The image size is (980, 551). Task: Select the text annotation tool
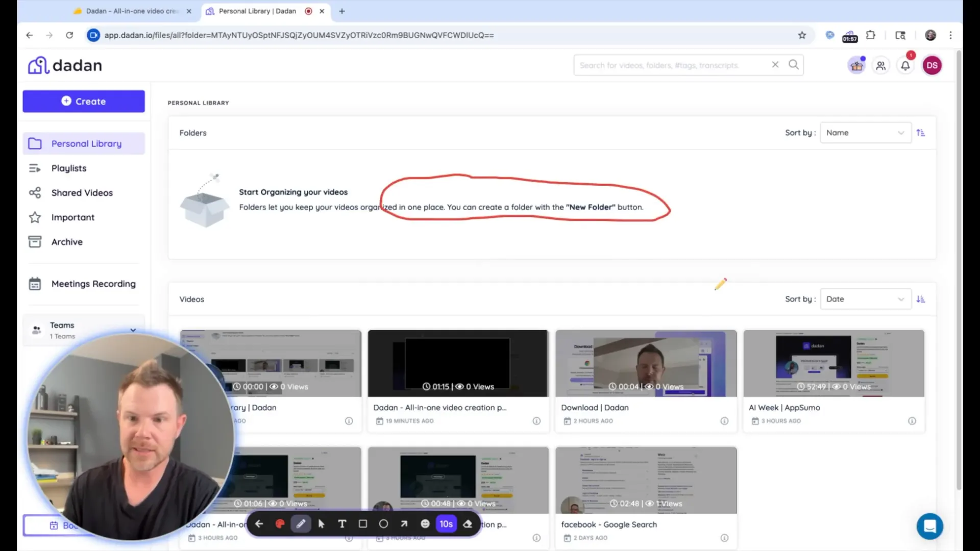[x=342, y=524]
